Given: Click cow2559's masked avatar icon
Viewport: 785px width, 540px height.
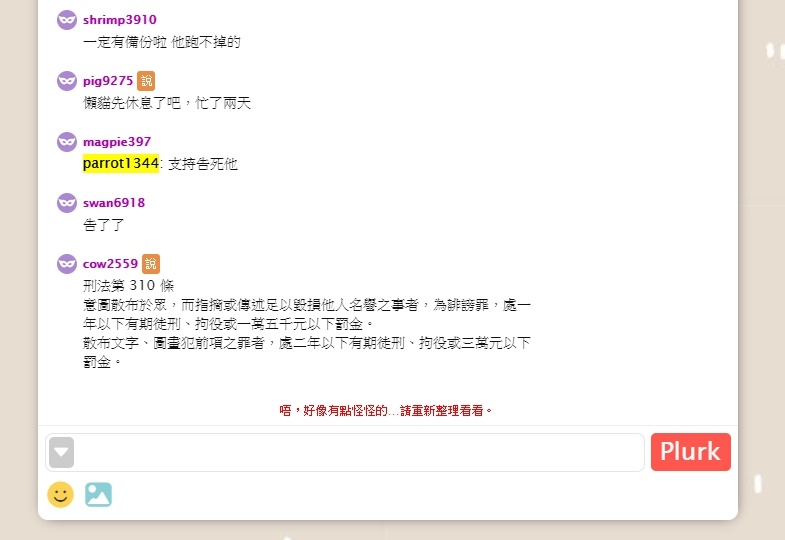Looking at the screenshot, I should point(67,264).
